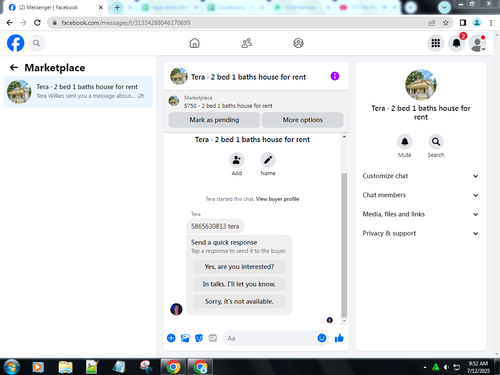
Task: Open the Groups icon in top navigation
Action: coord(298,43)
